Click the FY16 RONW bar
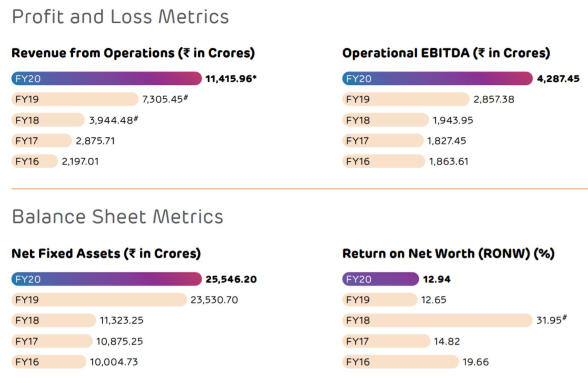Image resolution: width=588 pixels, height=383 pixels. pos(400,362)
